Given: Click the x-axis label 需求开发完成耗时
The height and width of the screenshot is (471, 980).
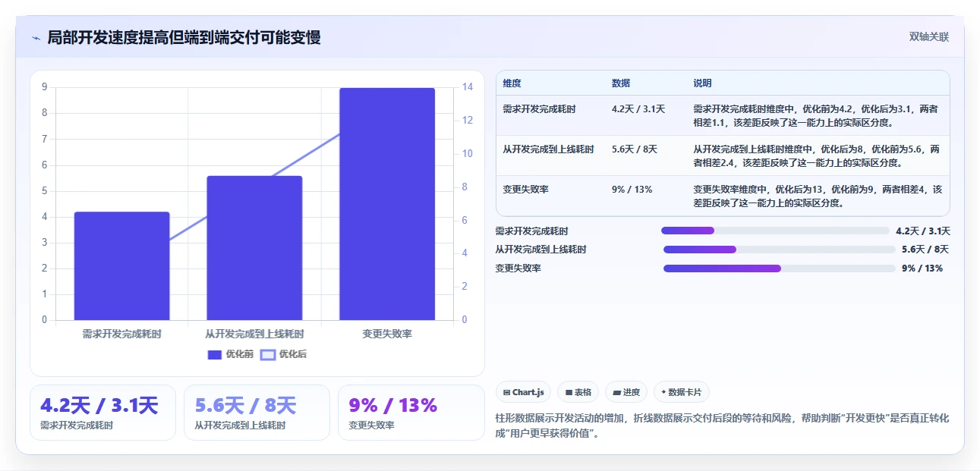Looking at the screenshot, I should coord(121,334).
